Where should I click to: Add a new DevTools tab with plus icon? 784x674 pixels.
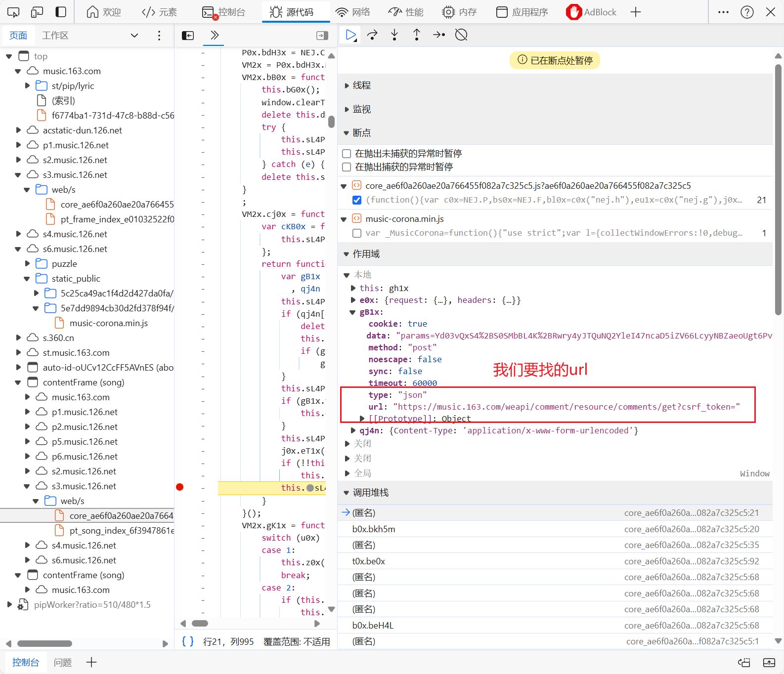[636, 12]
